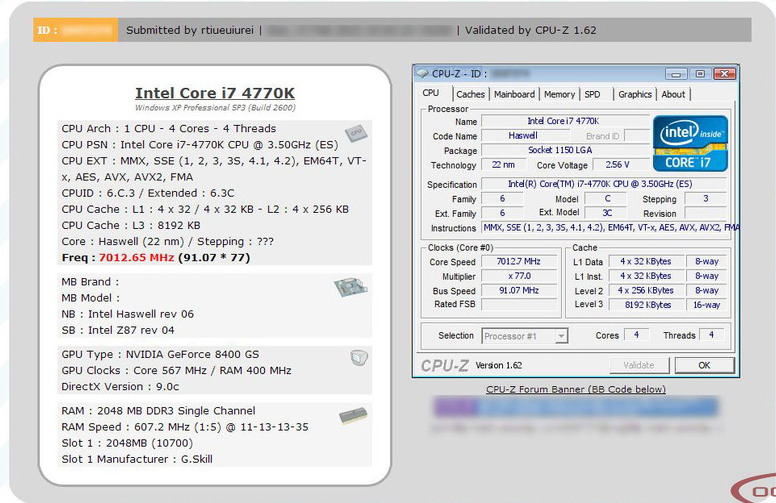This screenshot has width=776, height=503.
Task: Click the L1 Data size 4 x 32 KBytes
Action: click(x=646, y=261)
